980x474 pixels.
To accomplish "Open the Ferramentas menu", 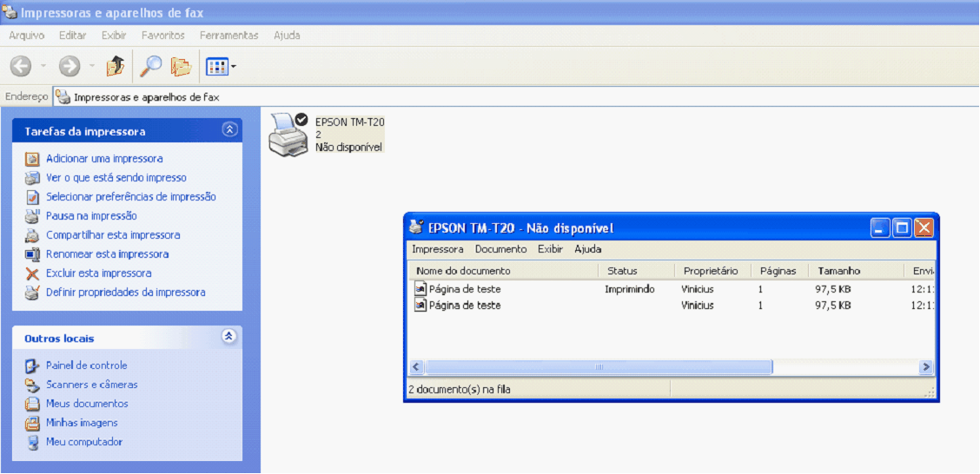I will pos(228,36).
